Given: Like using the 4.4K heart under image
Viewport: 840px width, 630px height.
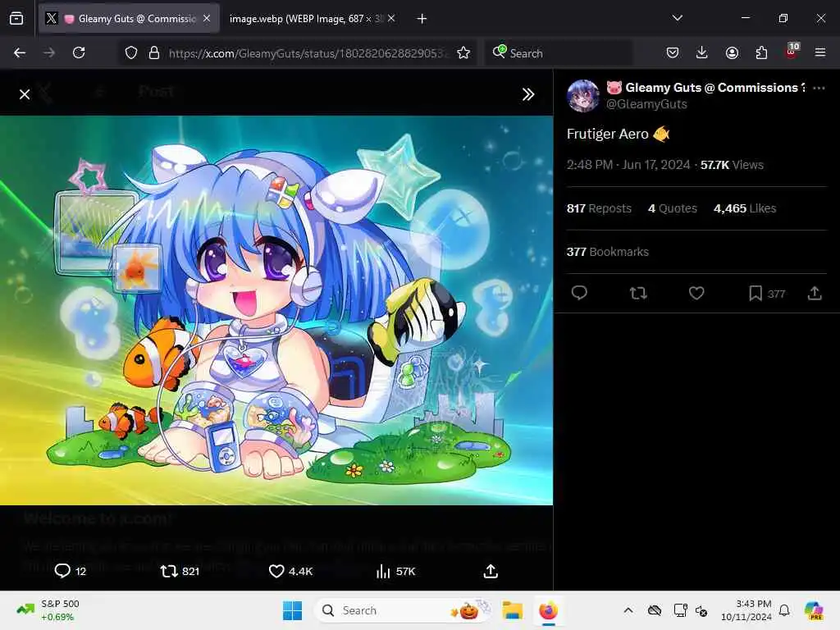Looking at the screenshot, I should pyautogui.click(x=290, y=571).
